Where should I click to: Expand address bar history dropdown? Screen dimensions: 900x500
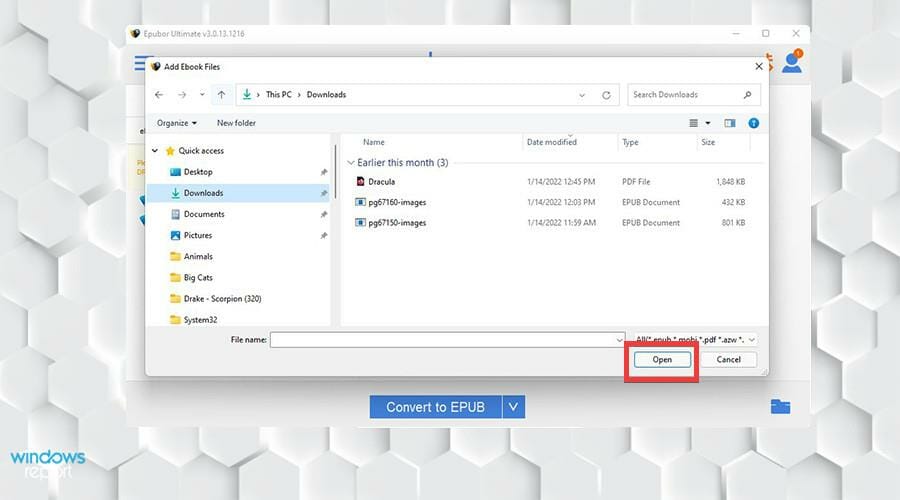point(582,95)
